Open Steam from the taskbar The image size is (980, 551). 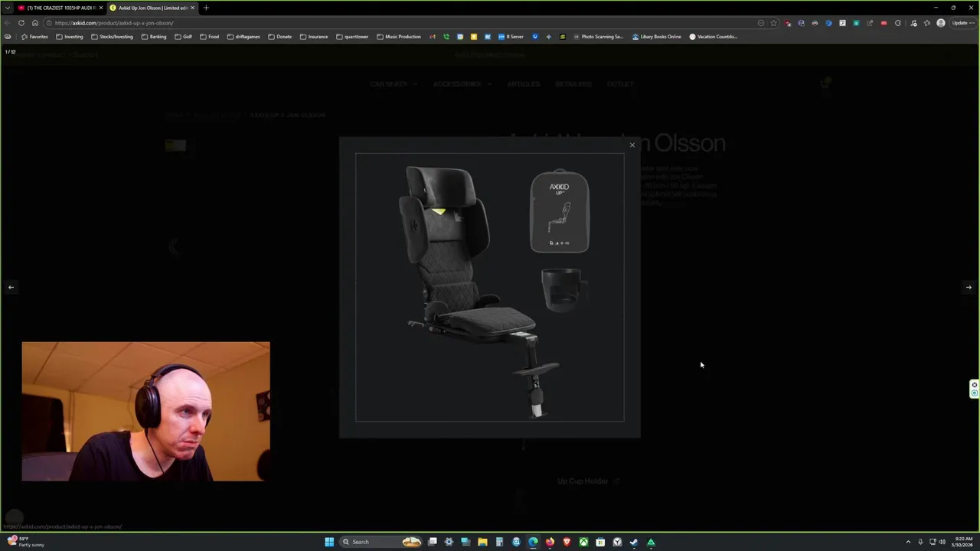click(634, 542)
